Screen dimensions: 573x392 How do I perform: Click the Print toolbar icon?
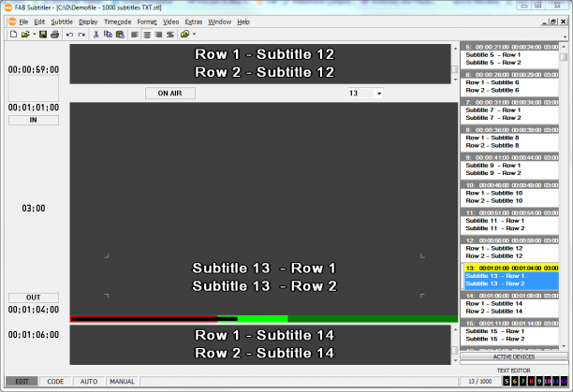[x=55, y=35]
